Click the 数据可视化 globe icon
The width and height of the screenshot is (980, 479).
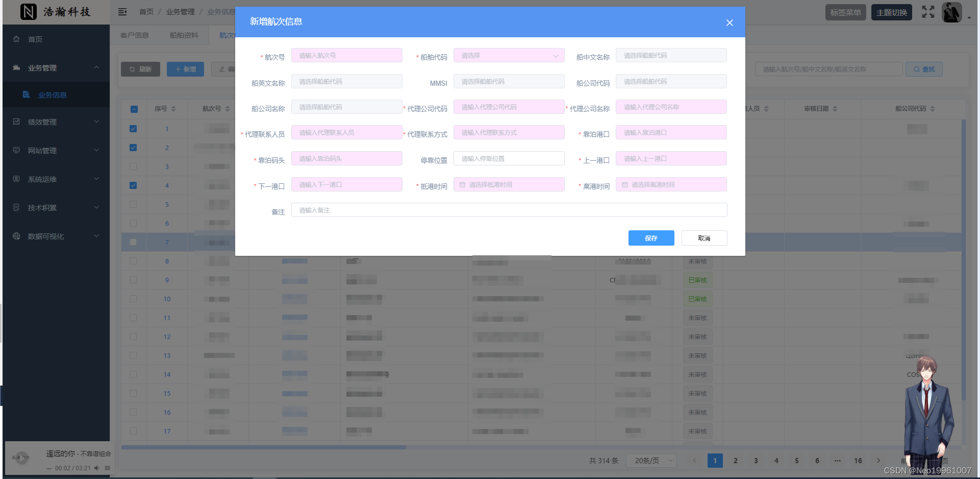click(16, 236)
